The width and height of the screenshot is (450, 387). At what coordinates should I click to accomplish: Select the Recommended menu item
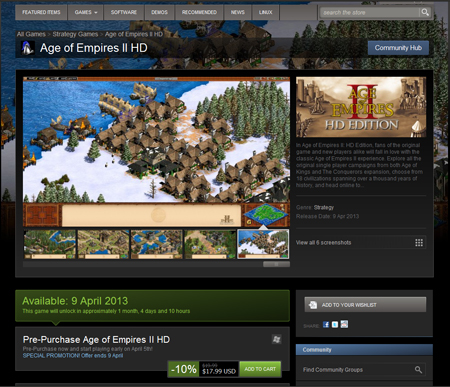199,12
